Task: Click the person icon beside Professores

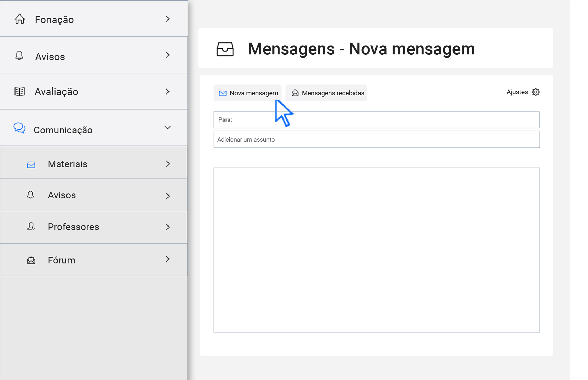Action: coord(31,226)
